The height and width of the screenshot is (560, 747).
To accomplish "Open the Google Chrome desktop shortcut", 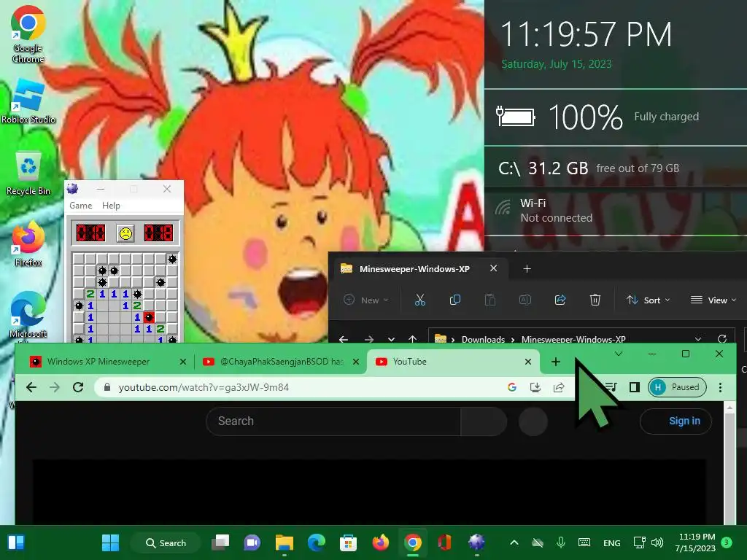I will [28, 34].
